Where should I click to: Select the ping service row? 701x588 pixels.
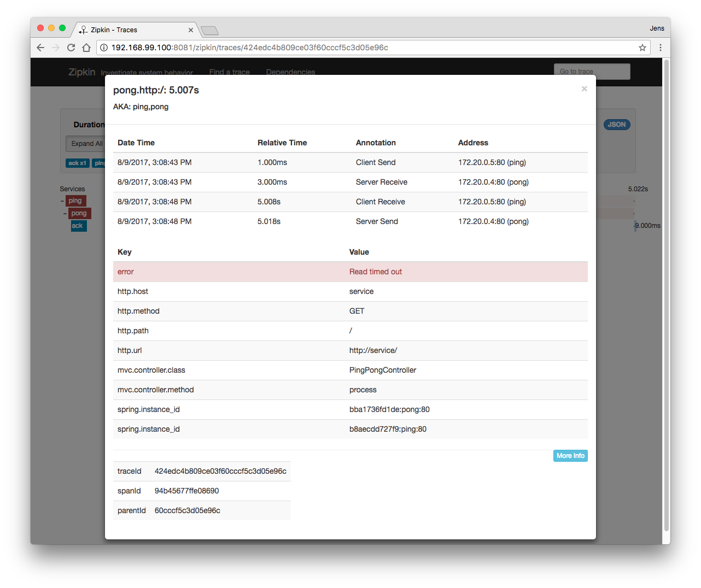[75, 201]
